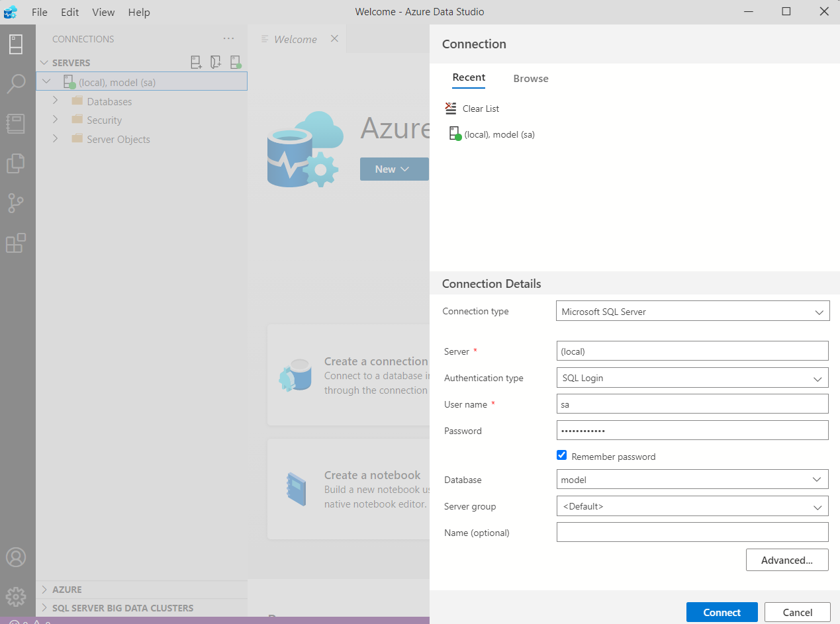Click into the User name field
The height and width of the screenshot is (624, 840).
[692, 404]
